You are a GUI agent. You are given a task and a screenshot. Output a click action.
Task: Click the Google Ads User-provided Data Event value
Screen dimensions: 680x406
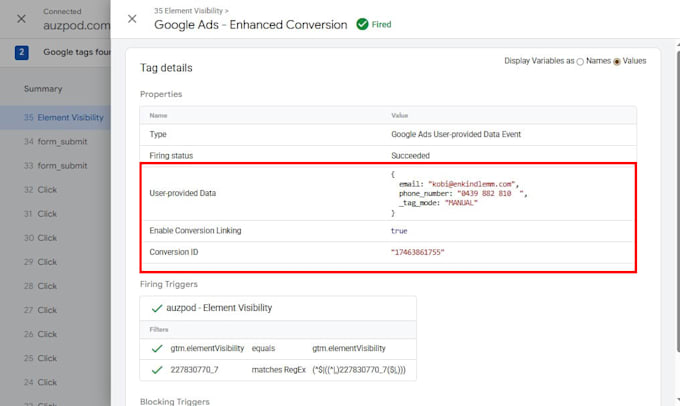[456, 134]
